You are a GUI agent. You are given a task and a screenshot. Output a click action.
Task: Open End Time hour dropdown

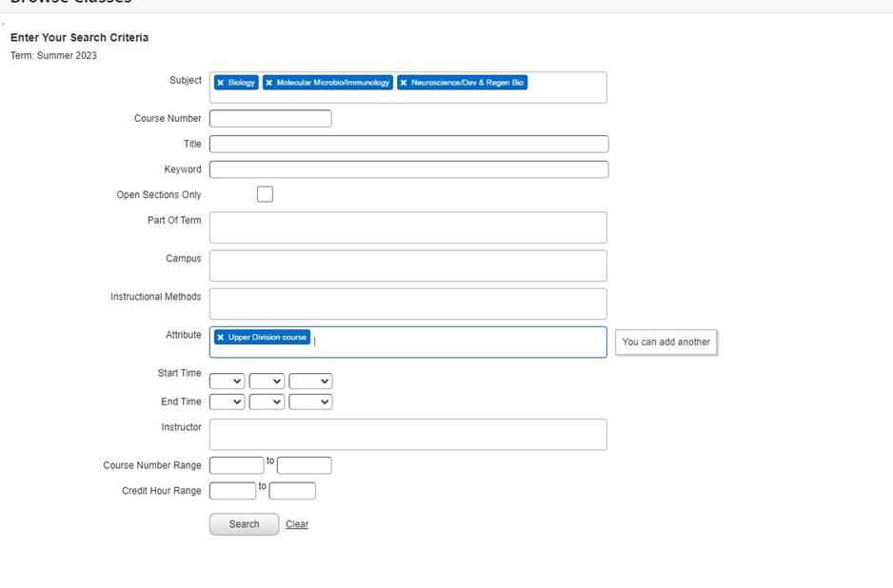tap(227, 402)
